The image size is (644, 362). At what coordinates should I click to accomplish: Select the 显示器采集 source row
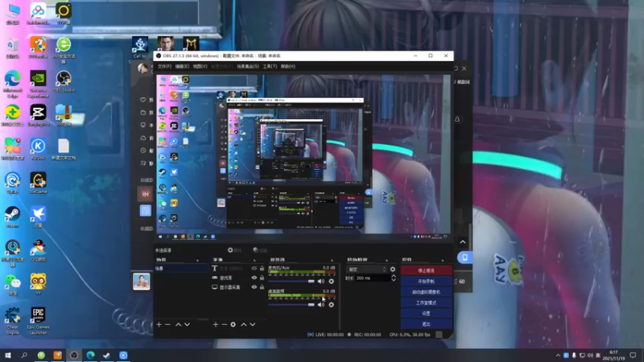point(237,287)
